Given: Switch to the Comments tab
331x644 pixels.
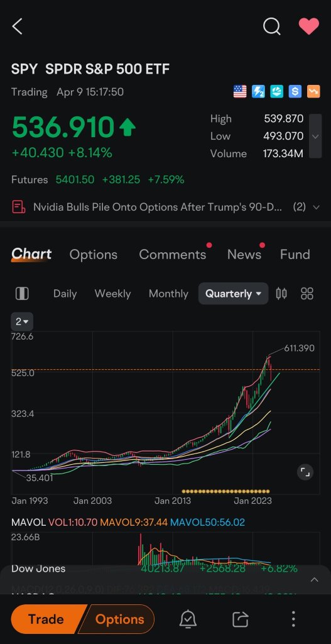Looking at the screenshot, I should (173, 254).
